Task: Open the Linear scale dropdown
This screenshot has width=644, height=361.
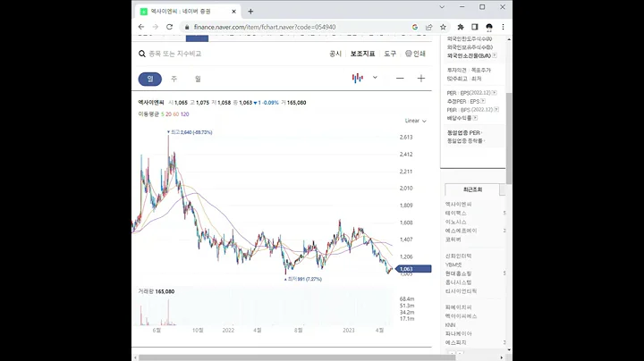Action: [x=415, y=121]
